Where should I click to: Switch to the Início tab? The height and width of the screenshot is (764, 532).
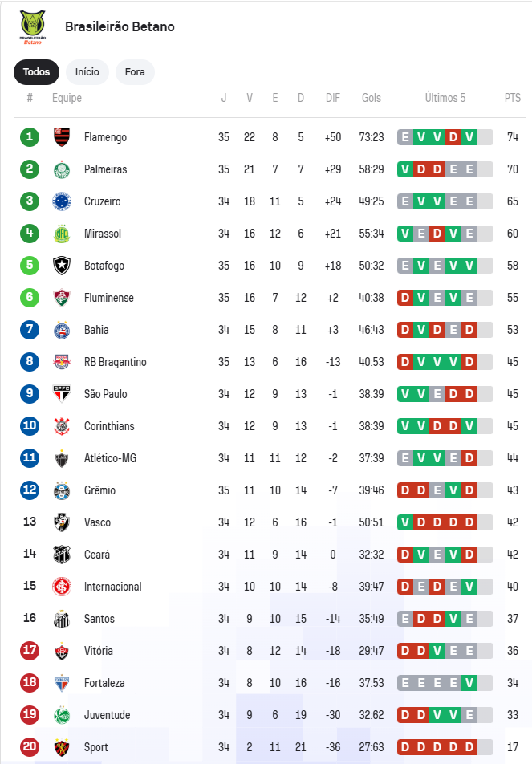click(87, 72)
